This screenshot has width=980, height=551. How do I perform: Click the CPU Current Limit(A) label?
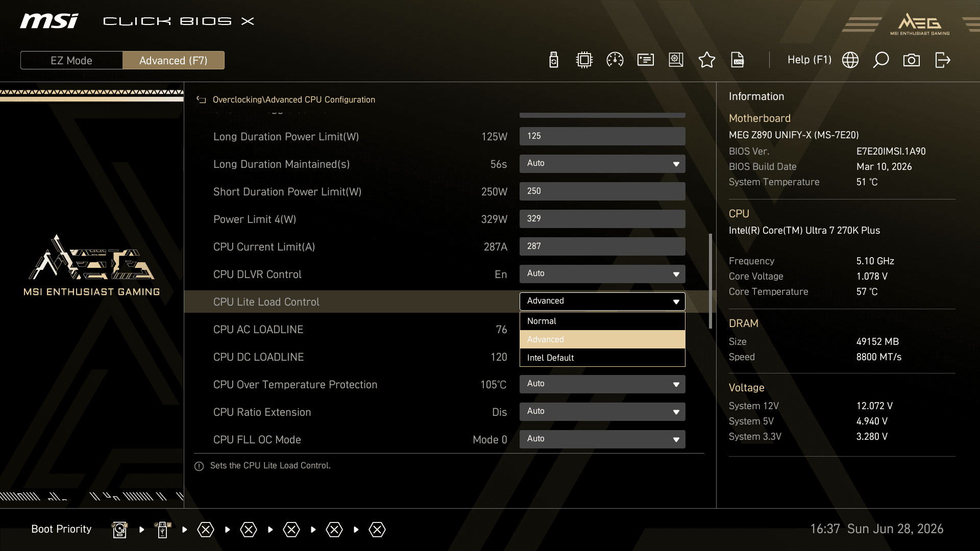[264, 247]
